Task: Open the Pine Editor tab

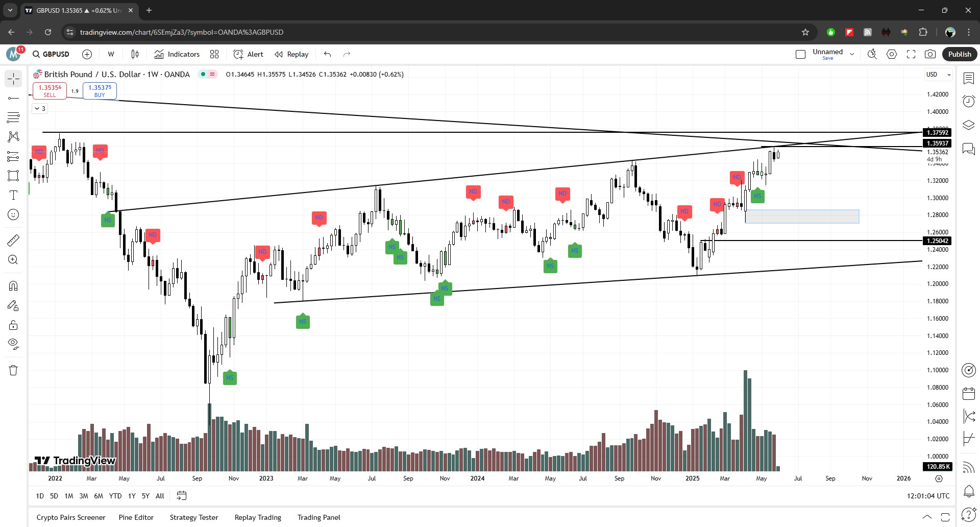Action: coord(136,517)
